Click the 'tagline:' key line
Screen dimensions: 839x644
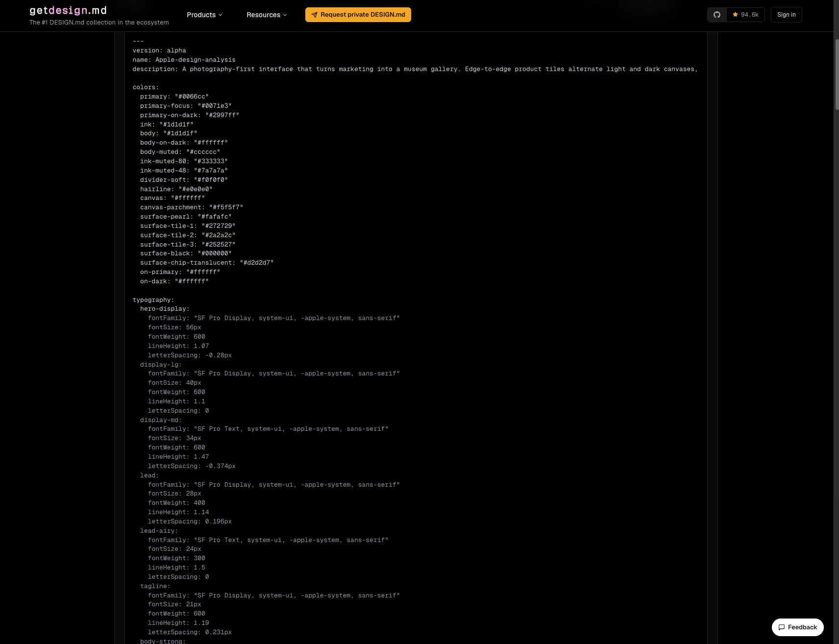(x=155, y=586)
